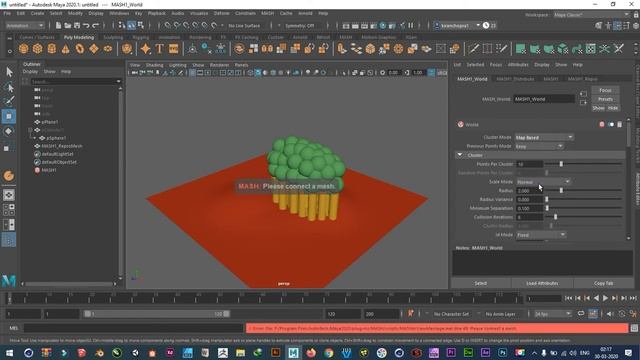Open the Previous Points Mode dropdown
640x360 pixels.
(539, 146)
